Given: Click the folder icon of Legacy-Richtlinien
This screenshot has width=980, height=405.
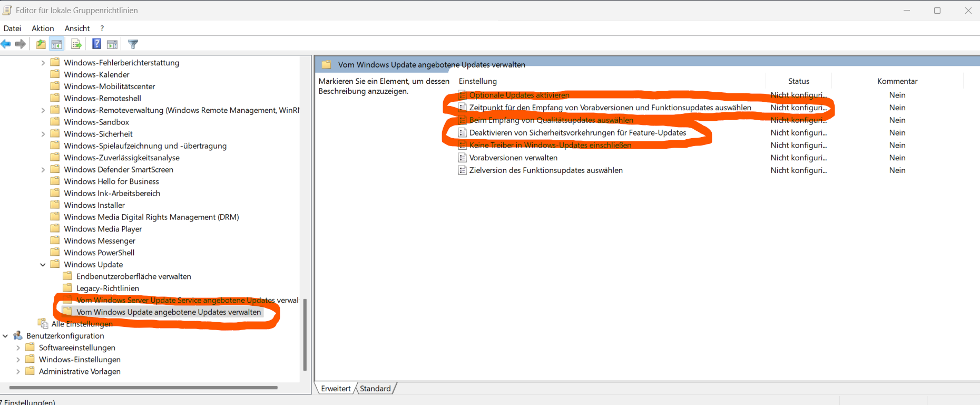Looking at the screenshot, I should (67, 288).
